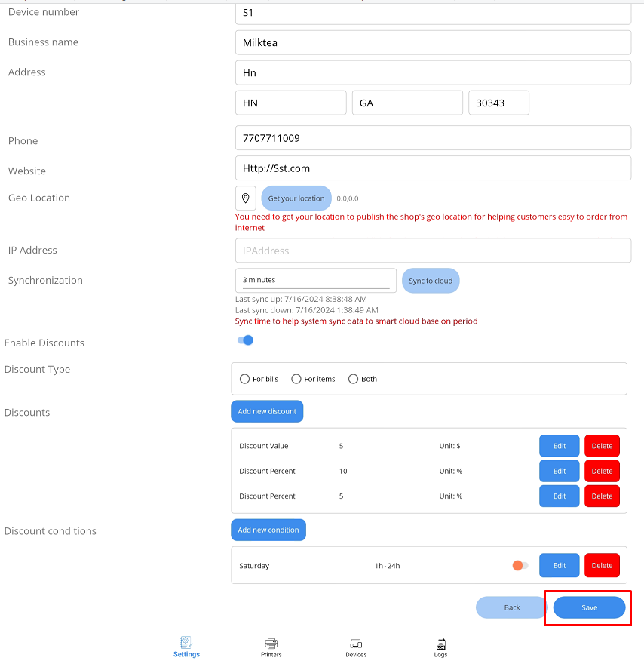Image resolution: width=644 pixels, height=664 pixels.
Task: Edit the $5 Discount Value row
Action: 559,446
